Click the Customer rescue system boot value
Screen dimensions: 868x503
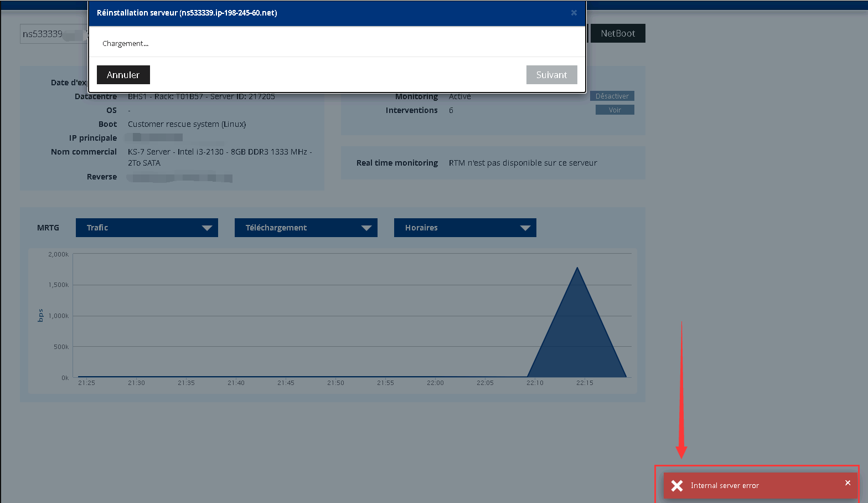click(187, 124)
